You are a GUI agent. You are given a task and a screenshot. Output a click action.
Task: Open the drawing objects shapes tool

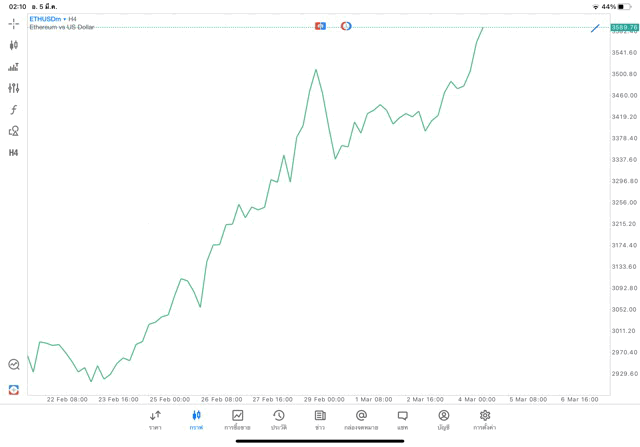[13, 131]
